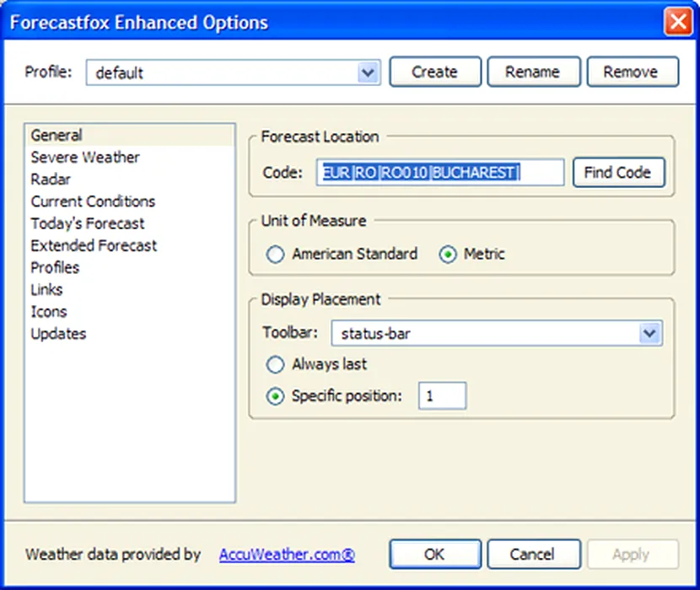Expand the Profile dropdown arrow
Viewport: 700px width, 590px height.
point(368,72)
